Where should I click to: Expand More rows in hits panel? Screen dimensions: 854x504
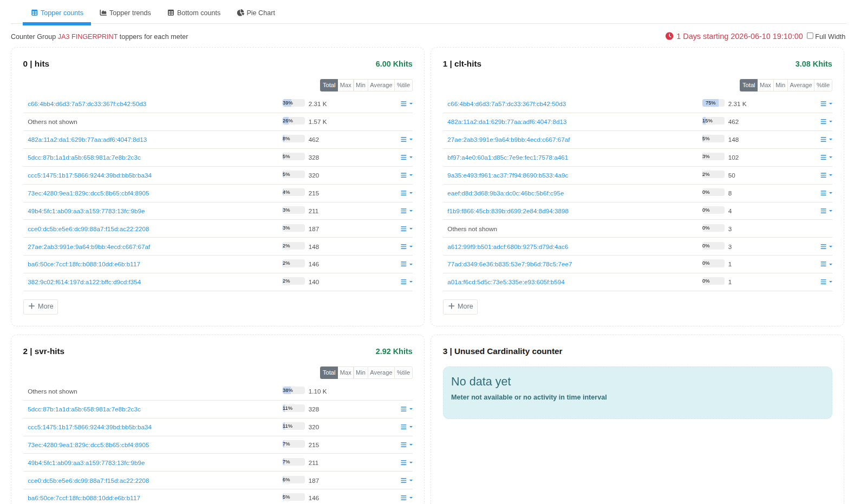point(41,306)
